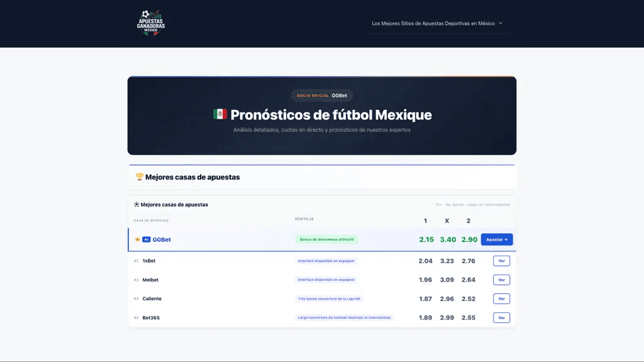Click the 2.55 away odds for Bet365
644x362 pixels.
click(x=468, y=317)
